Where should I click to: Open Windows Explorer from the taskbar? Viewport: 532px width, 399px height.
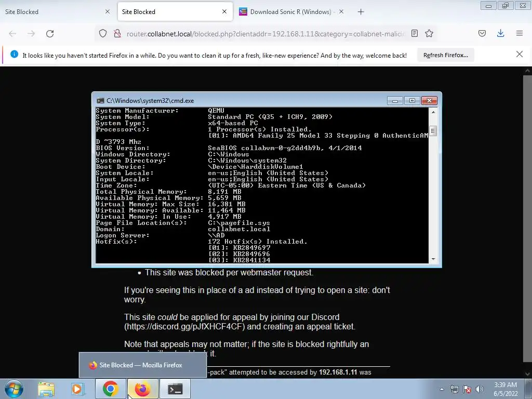point(46,389)
